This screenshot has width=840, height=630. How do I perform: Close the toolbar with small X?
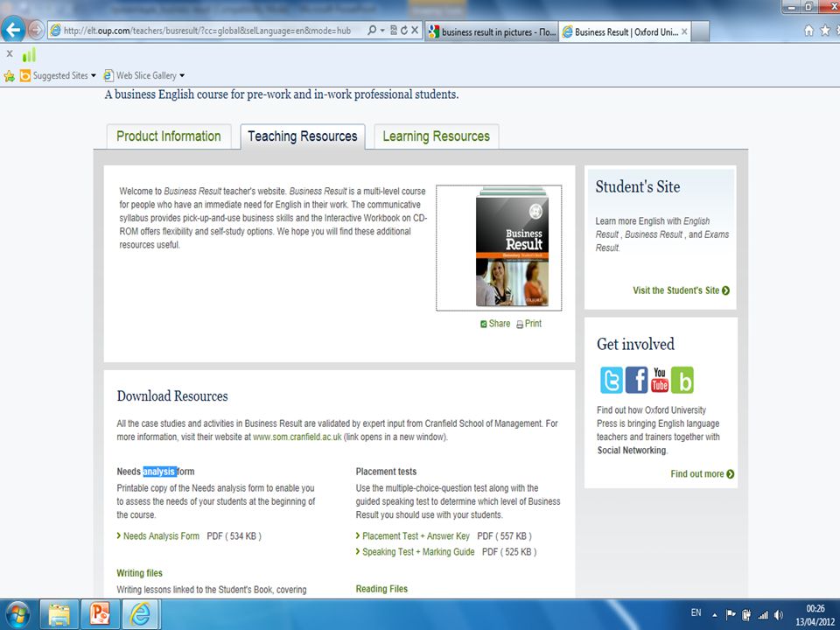click(9, 53)
